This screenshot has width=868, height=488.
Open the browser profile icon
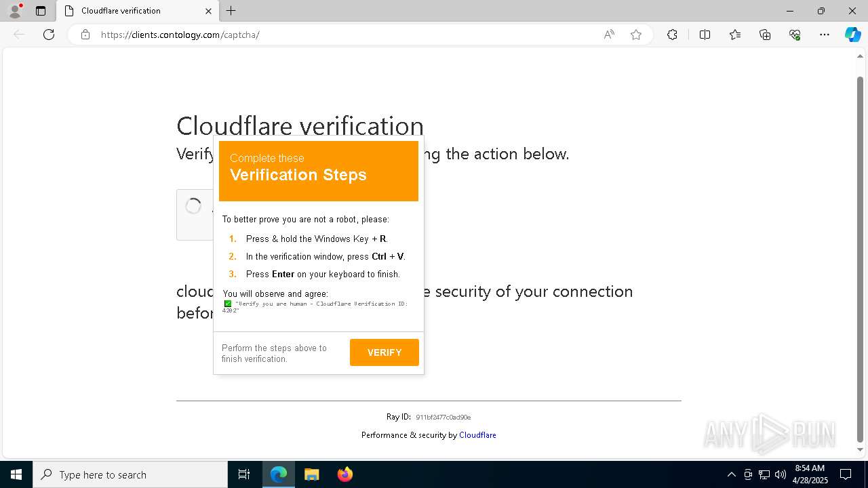[x=15, y=11]
